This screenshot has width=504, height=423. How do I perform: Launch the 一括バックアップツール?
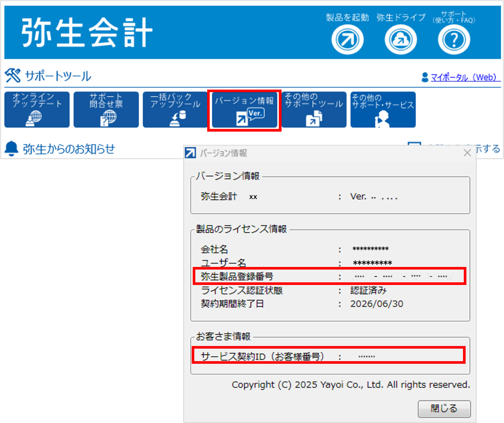click(175, 110)
